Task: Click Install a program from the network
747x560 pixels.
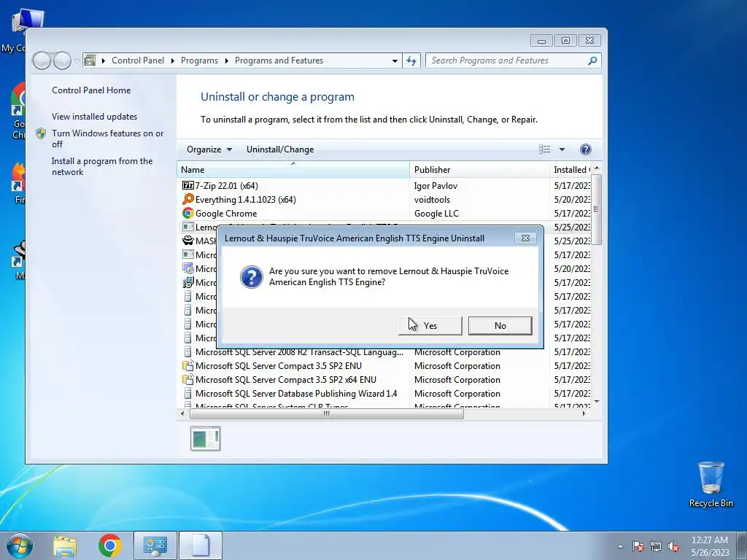Action: pyautogui.click(x=102, y=166)
